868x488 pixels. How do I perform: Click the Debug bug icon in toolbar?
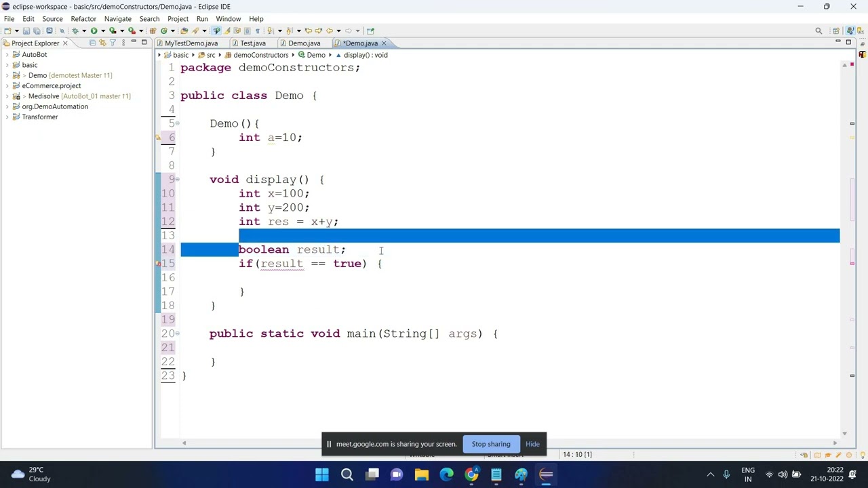(x=75, y=30)
